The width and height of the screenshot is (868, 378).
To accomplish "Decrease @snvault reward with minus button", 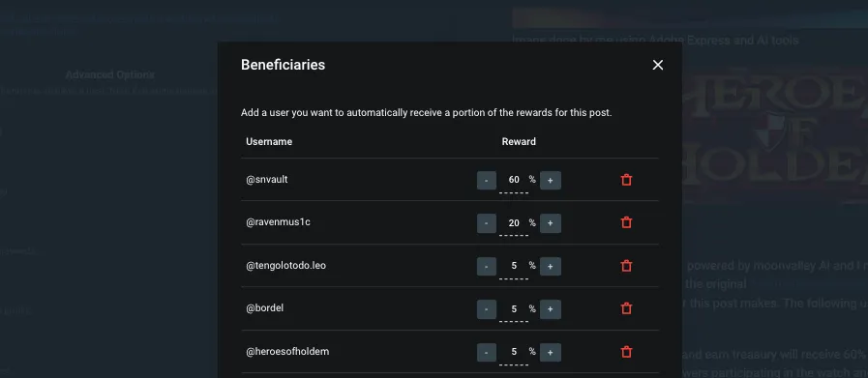I will [487, 181].
